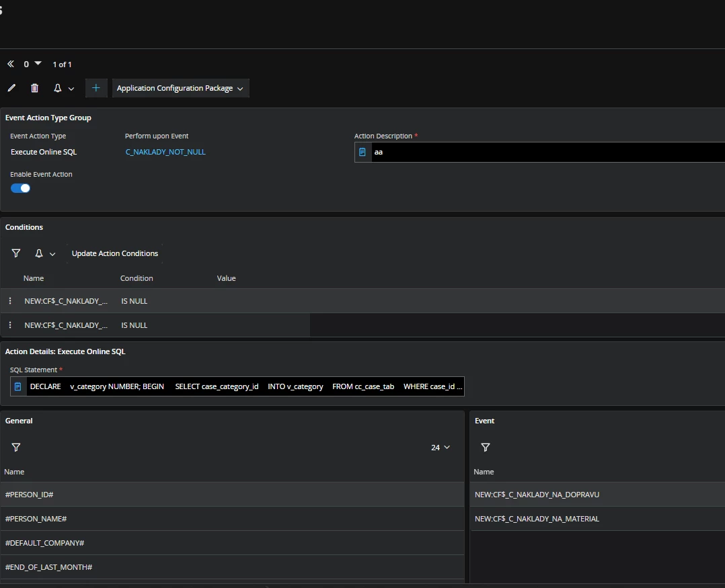Click editor icon in SQL Statement field
Viewport: 725px width, 588px height.
coord(18,387)
